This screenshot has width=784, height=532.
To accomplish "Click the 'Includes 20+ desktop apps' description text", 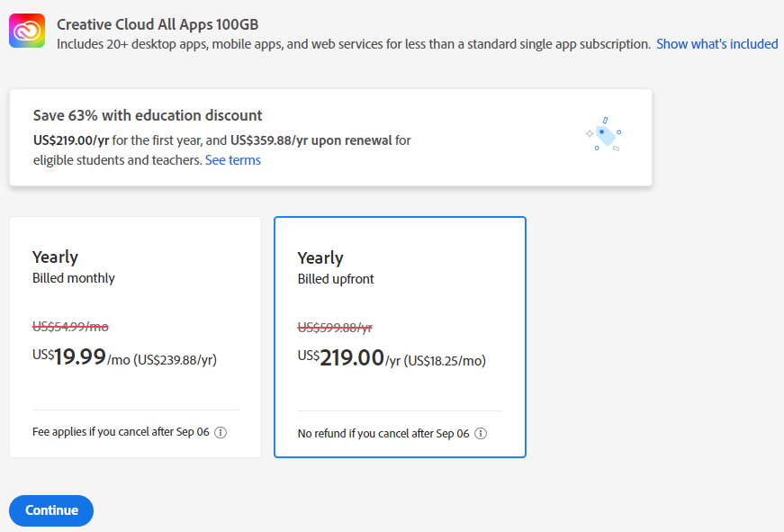I will coord(354,44).
